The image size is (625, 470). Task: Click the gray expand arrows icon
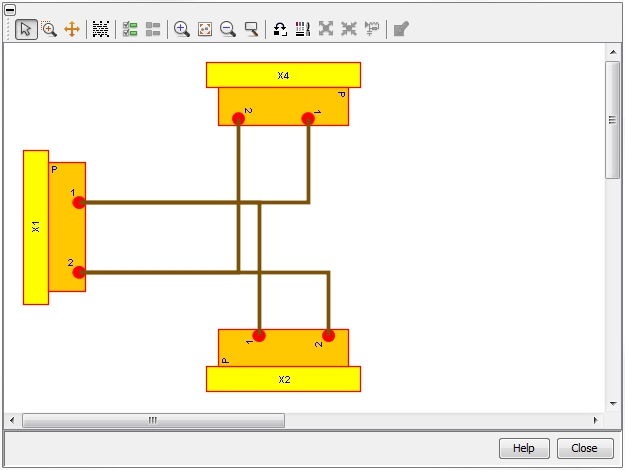tap(326, 29)
